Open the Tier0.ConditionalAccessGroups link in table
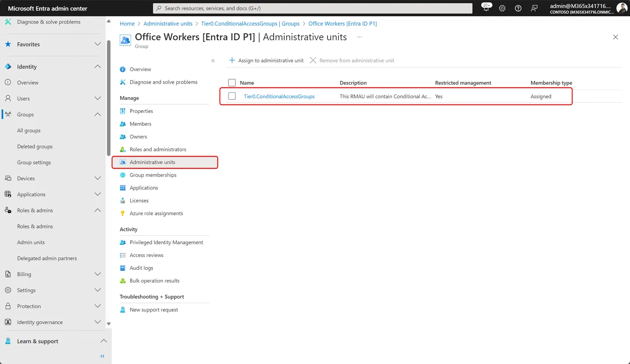The width and height of the screenshot is (630, 364). coord(279,96)
